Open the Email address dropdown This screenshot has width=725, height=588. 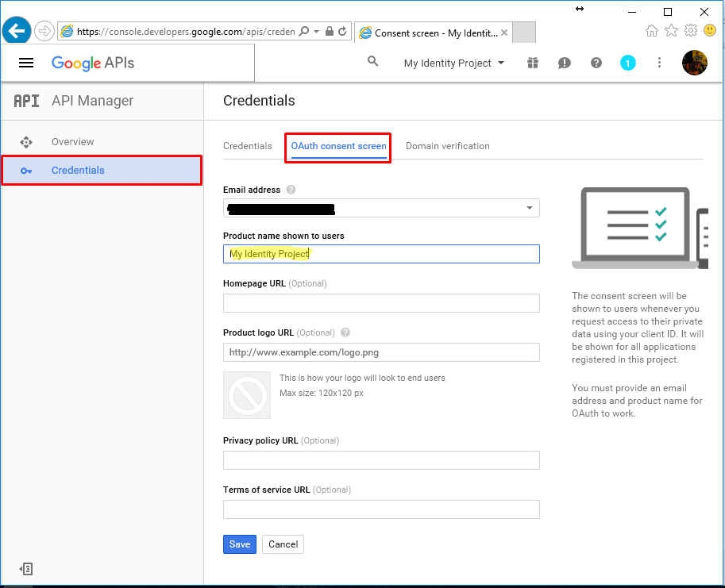click(x=381, y=208)
